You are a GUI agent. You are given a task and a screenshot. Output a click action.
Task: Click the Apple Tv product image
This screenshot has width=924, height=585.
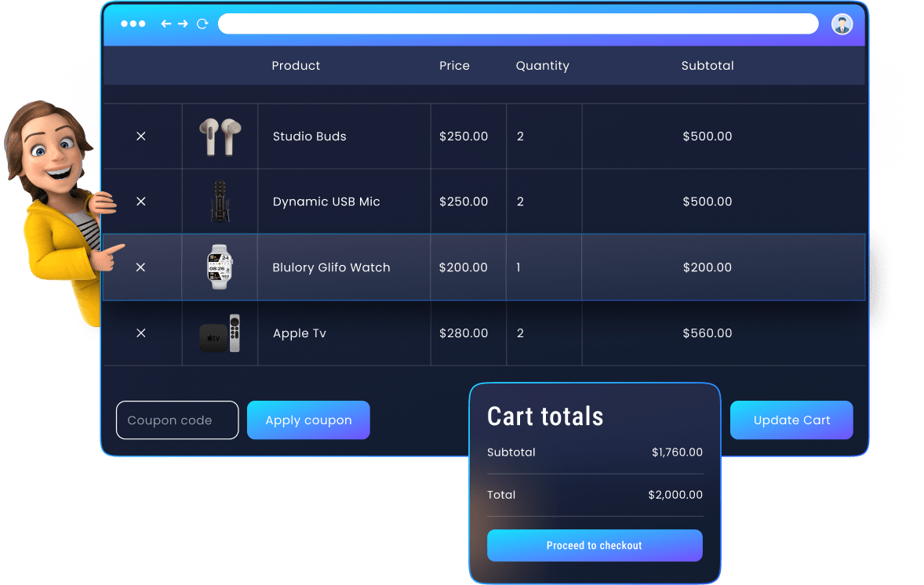point(220,333)
